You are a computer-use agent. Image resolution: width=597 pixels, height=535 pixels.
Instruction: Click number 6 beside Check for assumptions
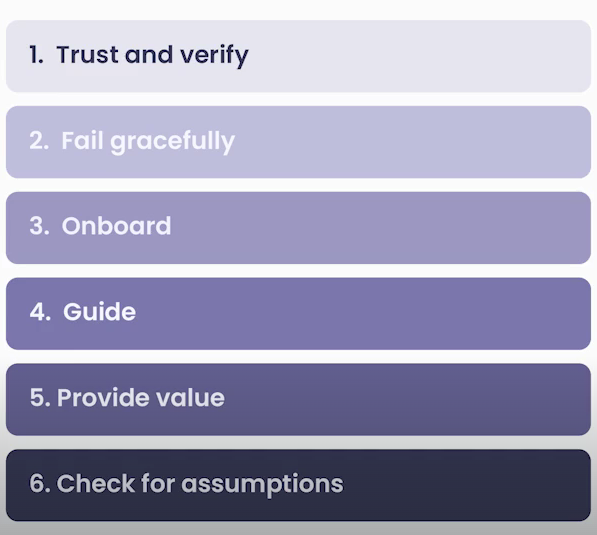click(x=40, y=484)
